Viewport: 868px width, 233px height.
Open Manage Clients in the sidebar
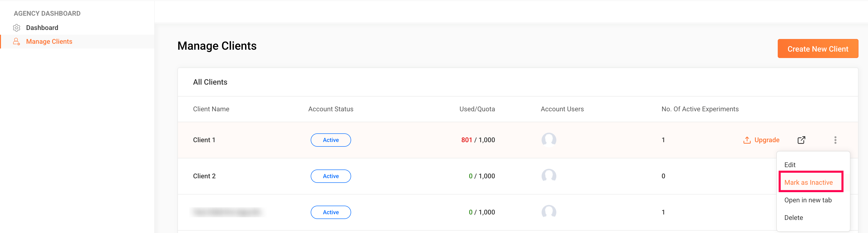pos(49,41)
